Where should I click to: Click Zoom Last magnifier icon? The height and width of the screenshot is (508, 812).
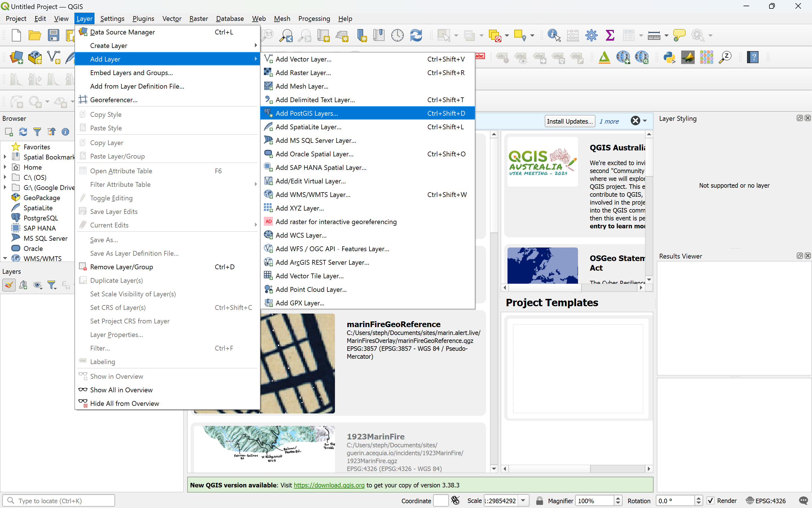coord(286,35)
